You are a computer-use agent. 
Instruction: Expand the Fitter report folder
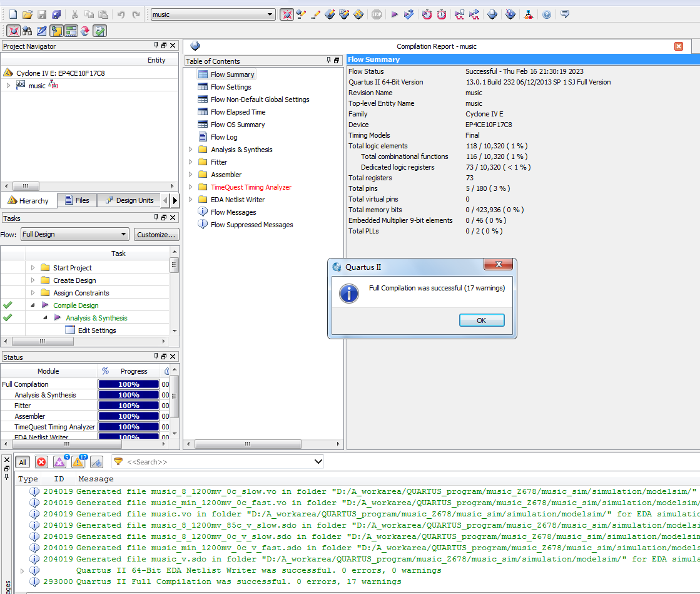191,162
